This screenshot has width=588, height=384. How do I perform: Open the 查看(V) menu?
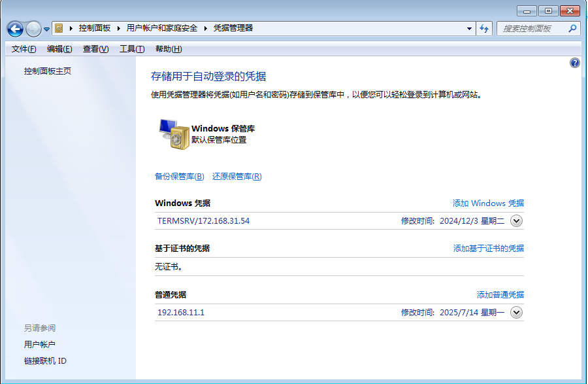point(95,49)
